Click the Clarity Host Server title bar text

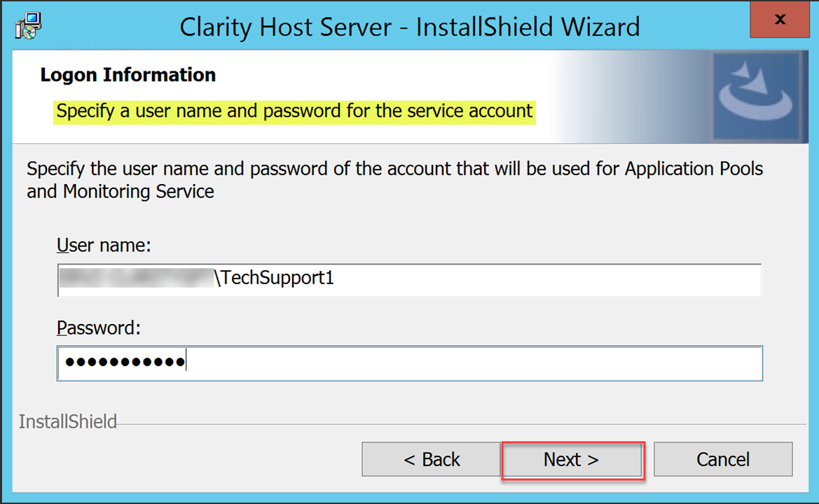[x=409, y=27]
